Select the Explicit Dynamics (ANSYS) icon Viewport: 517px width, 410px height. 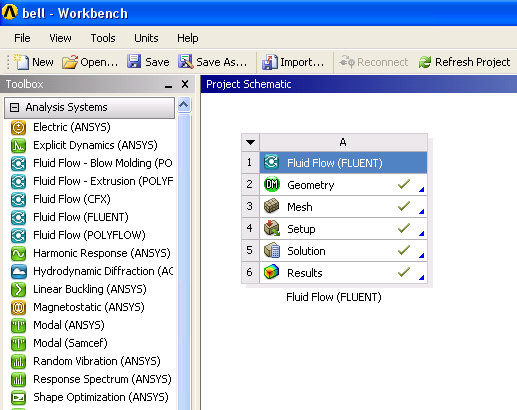click(x=18, y=145)
